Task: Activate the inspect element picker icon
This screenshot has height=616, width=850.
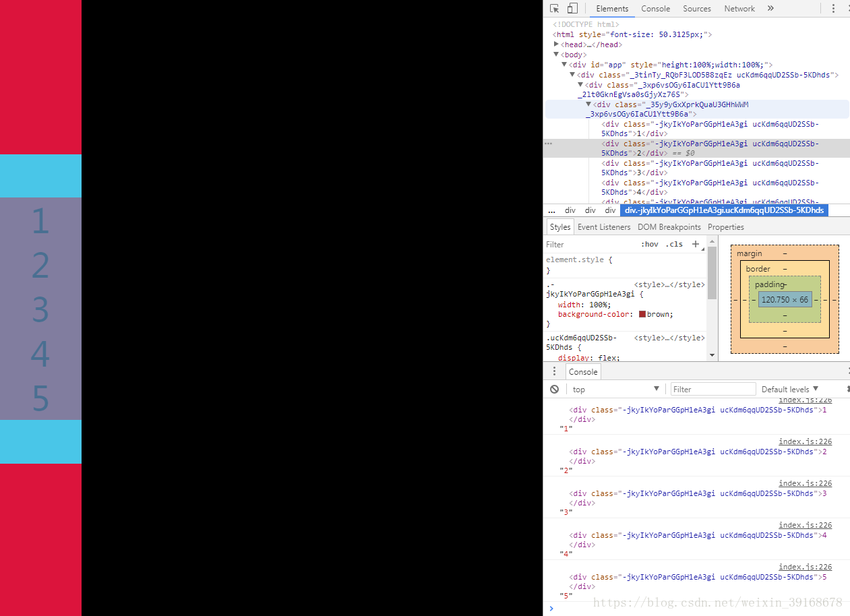Action: pos(555,9)
